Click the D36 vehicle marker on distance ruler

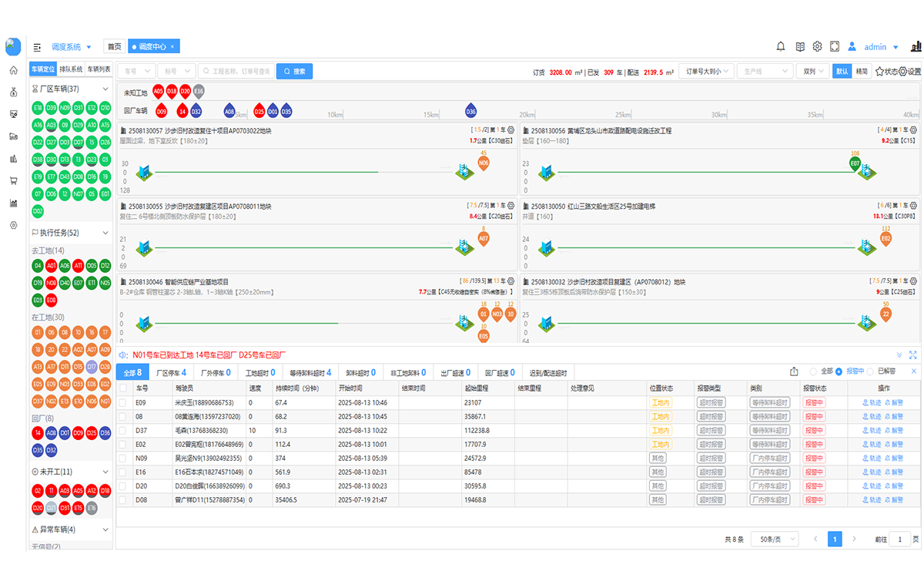pos(470,111)
